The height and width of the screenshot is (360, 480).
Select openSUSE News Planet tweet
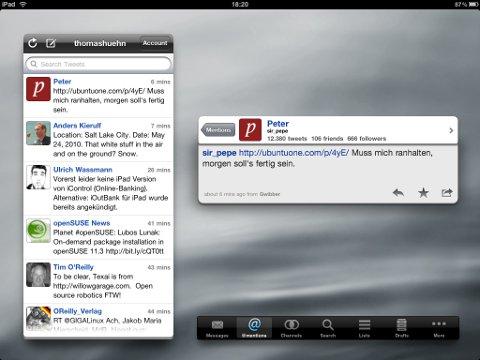point(98,237)
